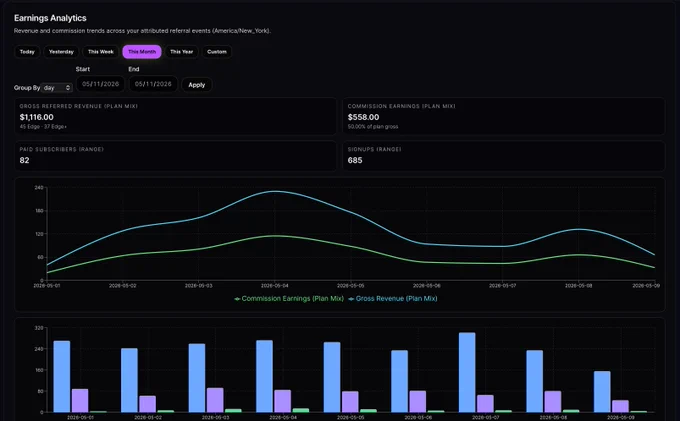Click the 2026-05-08 label on line chart axis

click(579, 286)
